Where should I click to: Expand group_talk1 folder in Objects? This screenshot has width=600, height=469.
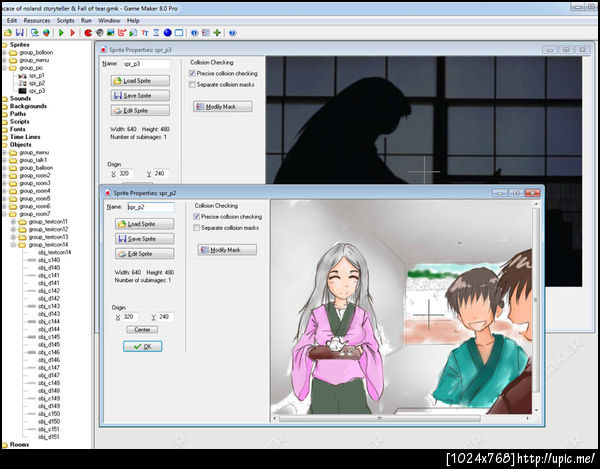coord(4,160)
